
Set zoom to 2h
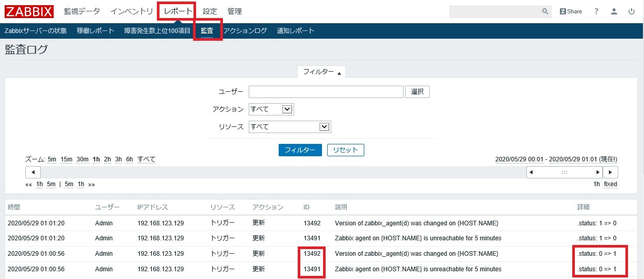point(107,159)
